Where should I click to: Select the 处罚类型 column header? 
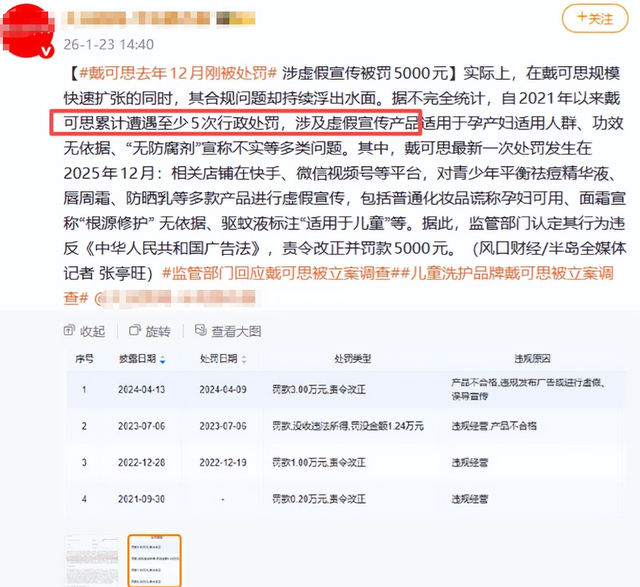pos(353,359)
